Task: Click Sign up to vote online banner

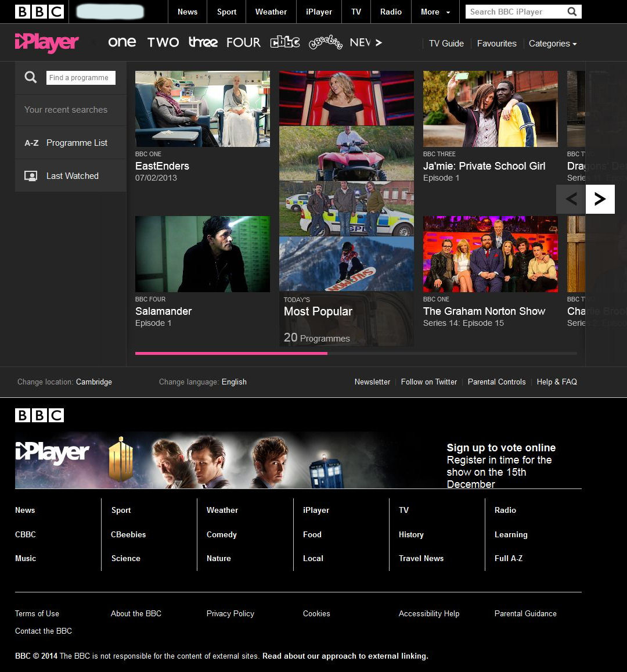Action: tap(501, 465)
